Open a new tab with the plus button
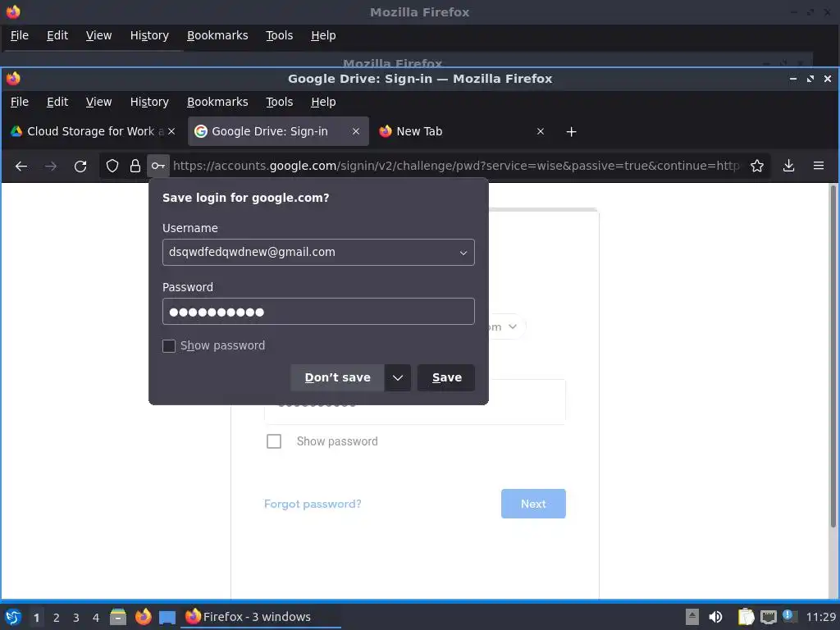The image size is (840, 630). 571,132
